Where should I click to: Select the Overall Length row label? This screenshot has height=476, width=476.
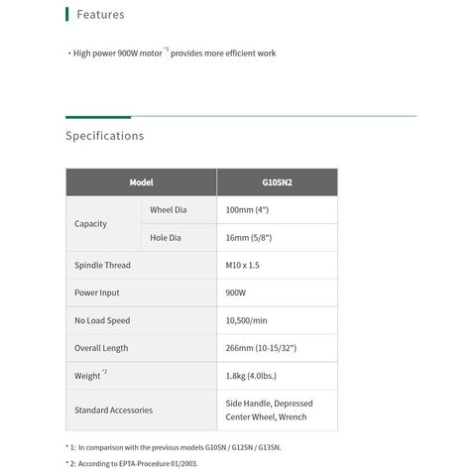click(x=101, y=348)
